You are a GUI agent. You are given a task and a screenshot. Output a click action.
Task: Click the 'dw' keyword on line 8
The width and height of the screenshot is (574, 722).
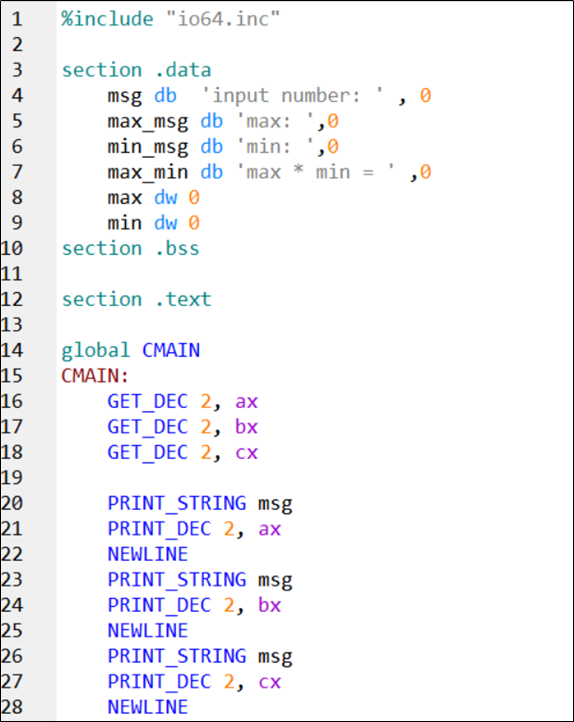coord(165,198)
